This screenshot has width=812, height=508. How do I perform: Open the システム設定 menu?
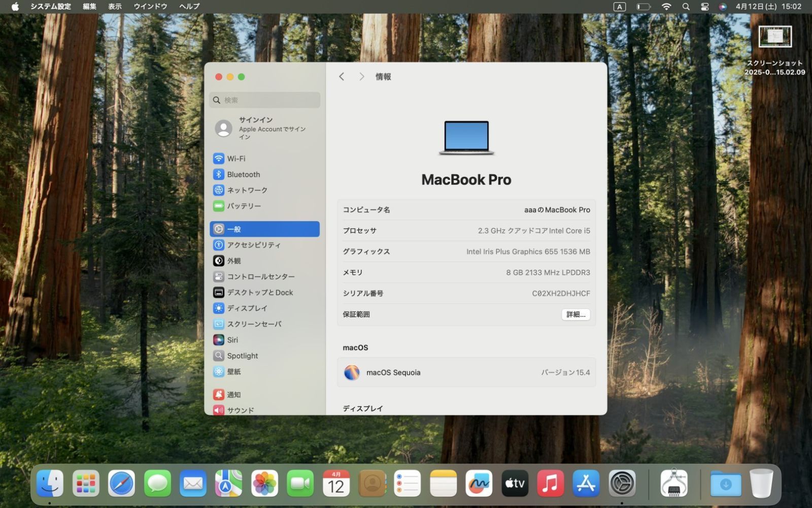tap(51, 7)
